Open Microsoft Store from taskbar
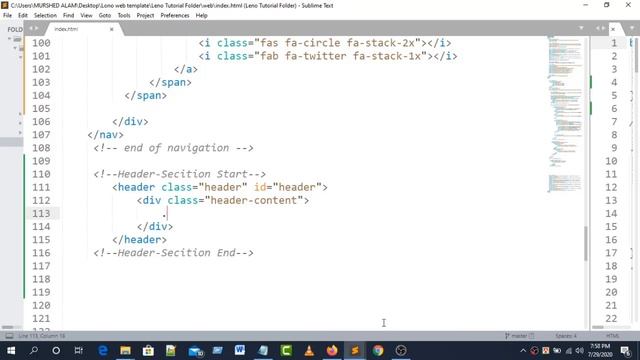The width and height of the screenshot is (640, 360). click(148, 351)
